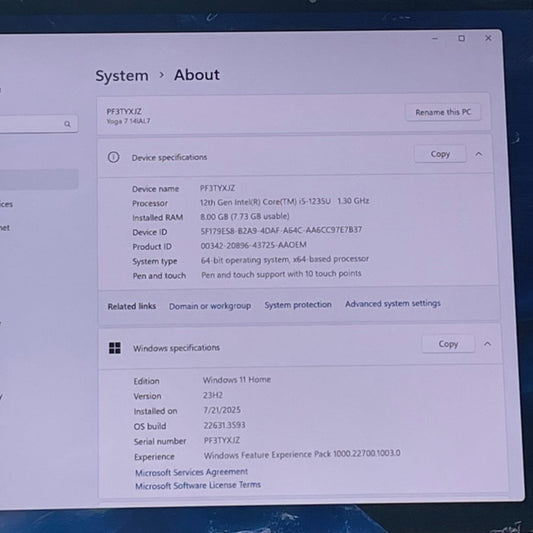Image resolution: width=533 pixels, height=533 pixels.
Task: Click Rename this PC button
Action: pos(443,112)
